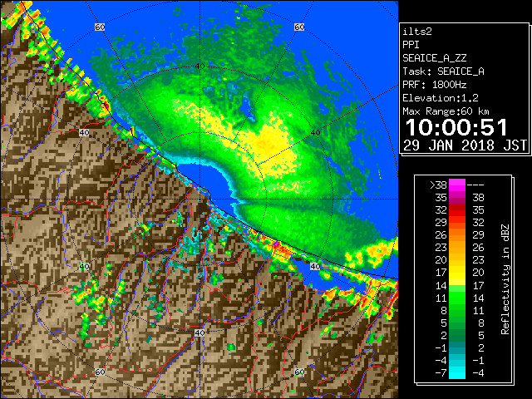The height and width of the screenshot is (399, 532).
Task: Click the 'ilts2' radar name text
Action: pos(417,32)
